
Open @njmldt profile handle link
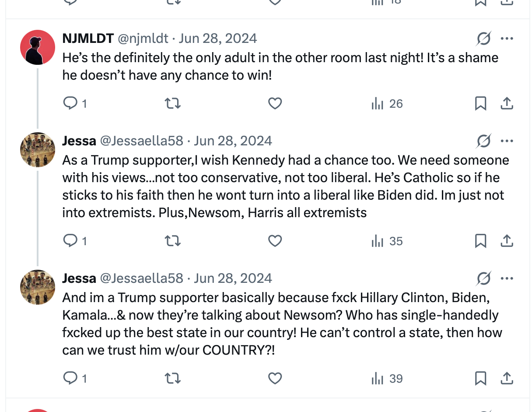point(143,39)
